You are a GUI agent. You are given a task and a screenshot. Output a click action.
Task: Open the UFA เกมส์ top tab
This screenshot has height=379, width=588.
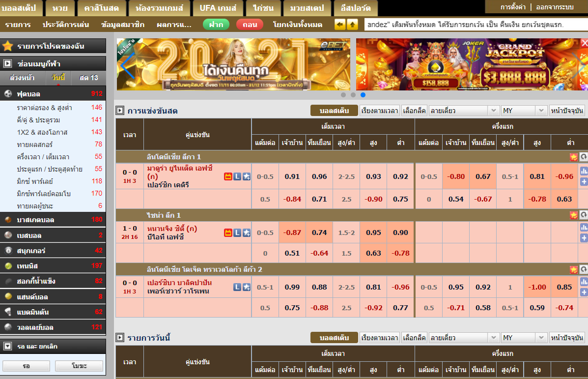pos(218,8)
